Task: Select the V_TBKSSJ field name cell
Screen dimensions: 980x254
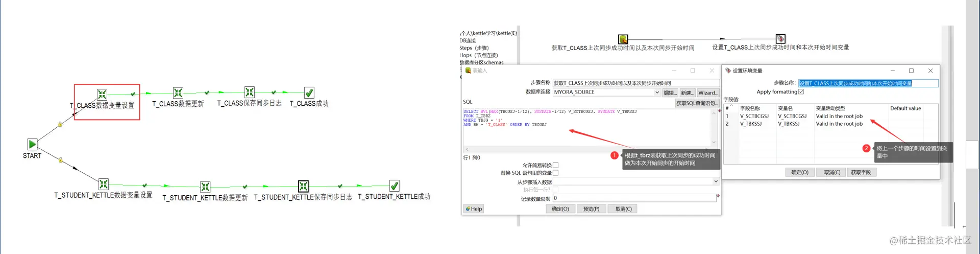Action: (x=751, y=124)
